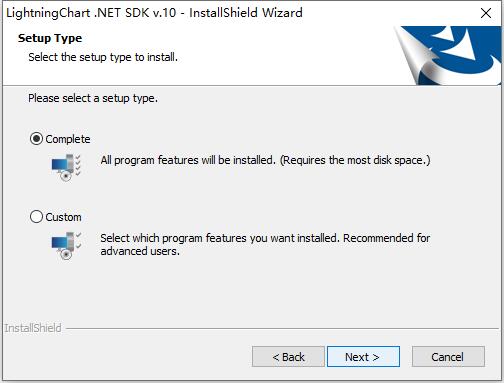Select the Complete setup type radio button

click(36, 139)
